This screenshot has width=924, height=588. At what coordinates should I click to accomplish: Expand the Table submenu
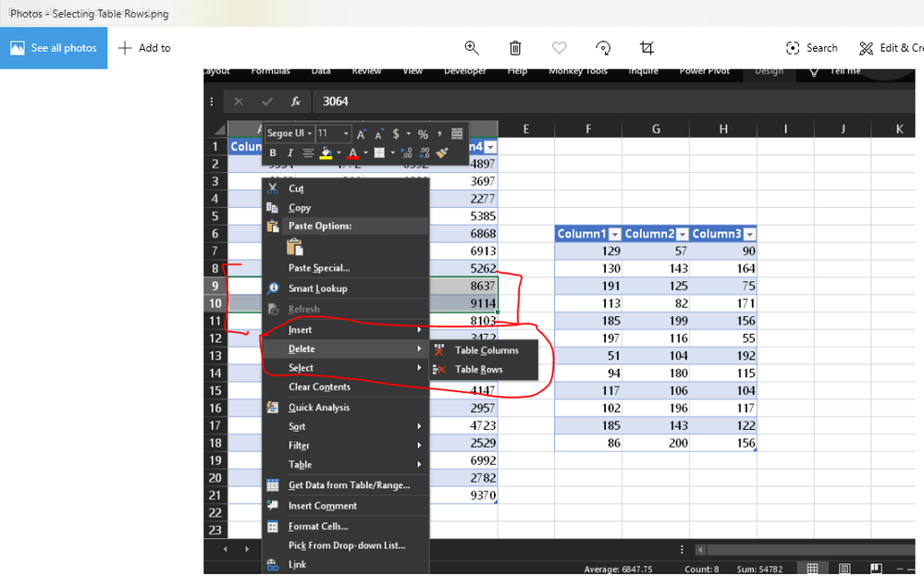[345, 464]
